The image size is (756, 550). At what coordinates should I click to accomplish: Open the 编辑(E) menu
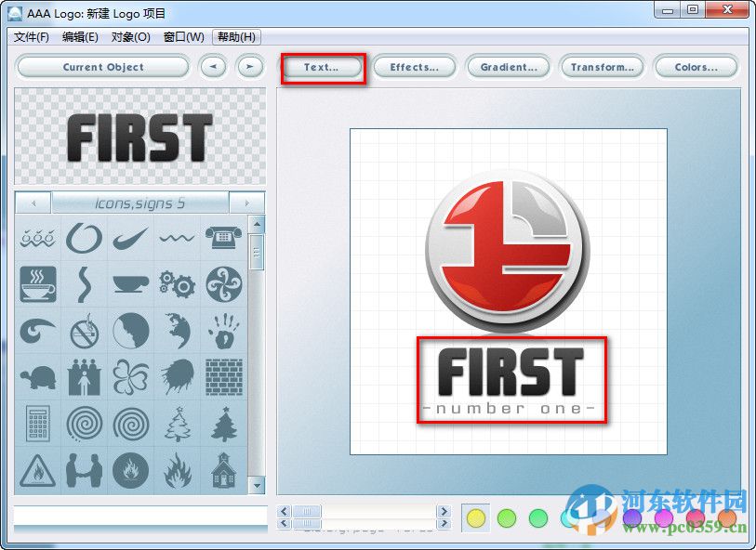(80, 37)
